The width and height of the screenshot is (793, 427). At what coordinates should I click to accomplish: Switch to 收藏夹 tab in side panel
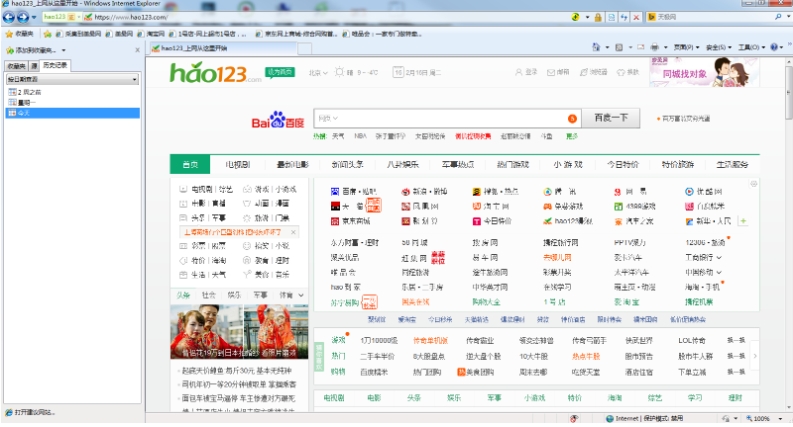(x=16, y=66)
